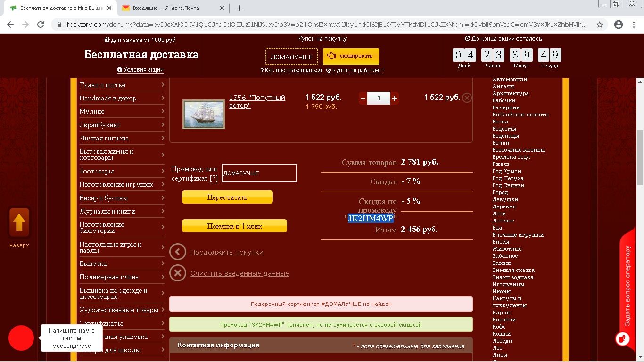Open a new browser tab

pyautogui.click(x=239, y=8)
